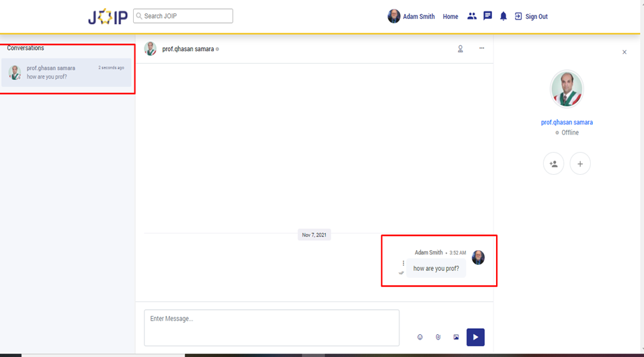This screenshot has width=644, height=357.
Task: Open the messages chat icon
Action: pos(487,16)
